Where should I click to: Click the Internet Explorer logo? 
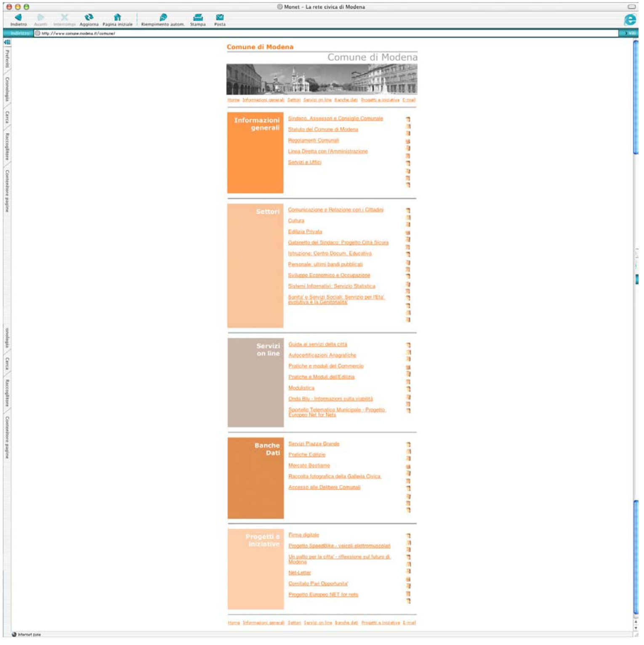(x=630, y=20)
